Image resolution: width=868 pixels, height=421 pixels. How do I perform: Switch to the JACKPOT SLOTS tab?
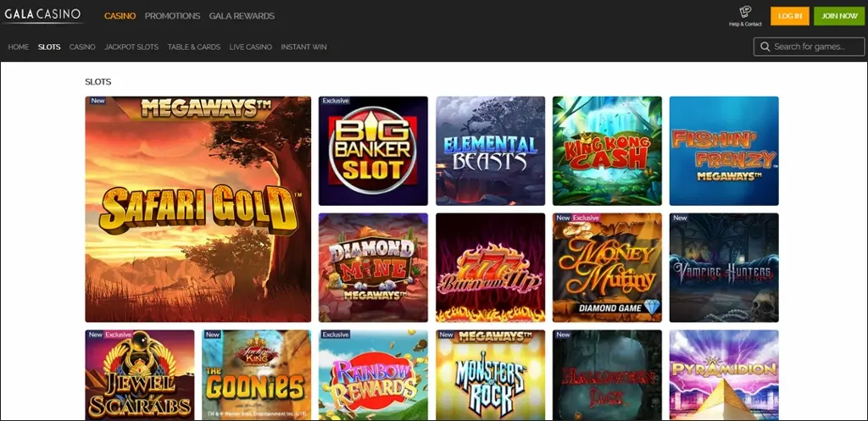coord(131,47)
